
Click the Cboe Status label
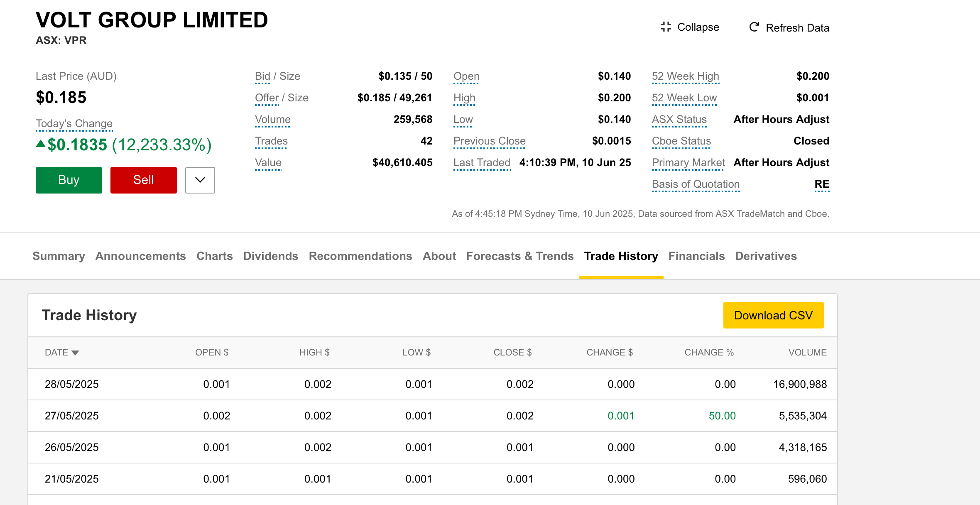(x=681, y=141)
